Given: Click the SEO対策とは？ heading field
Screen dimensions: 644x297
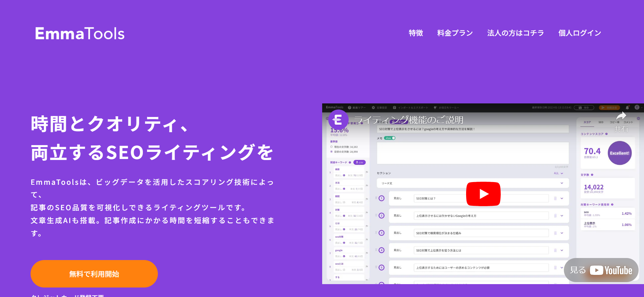Looking at the screenshot, I should 481,198.
